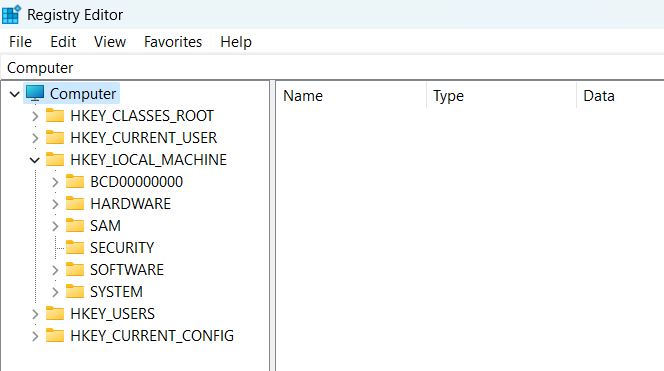
Task: Open the View menu
Action: [x=110, y=42]
